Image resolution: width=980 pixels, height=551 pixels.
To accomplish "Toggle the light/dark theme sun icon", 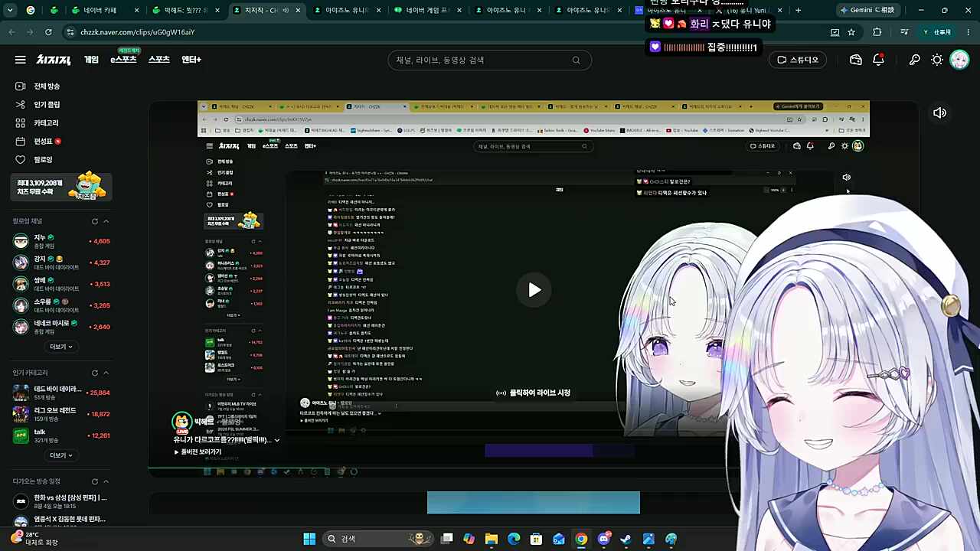I will tap(937, 60).
